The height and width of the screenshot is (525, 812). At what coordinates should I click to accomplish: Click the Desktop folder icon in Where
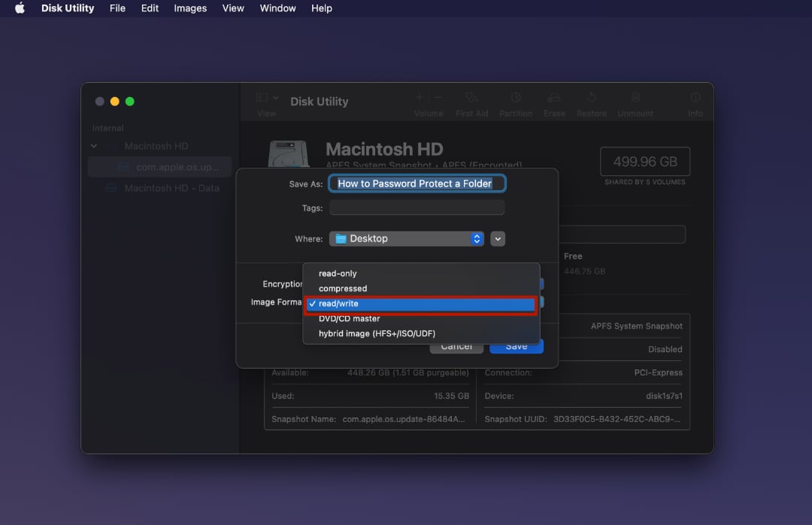[x=341, y=238]
